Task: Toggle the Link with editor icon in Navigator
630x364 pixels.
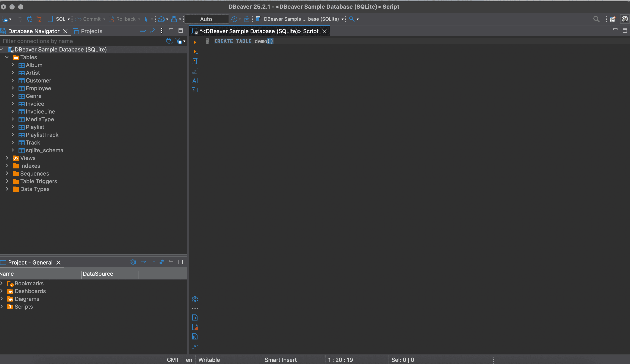Action: 152,31
